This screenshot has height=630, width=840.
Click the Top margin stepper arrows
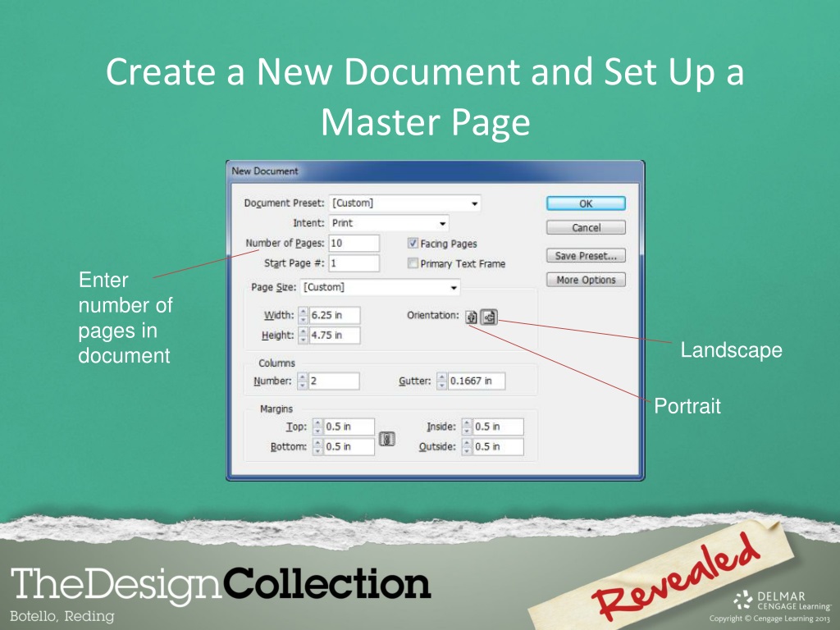point(317,427)
